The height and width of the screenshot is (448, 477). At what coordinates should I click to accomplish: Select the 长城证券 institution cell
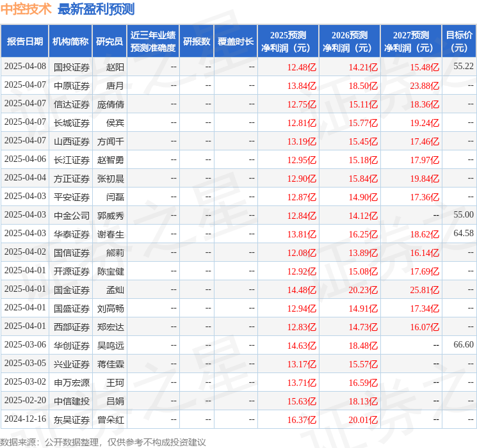coord(72,123)
